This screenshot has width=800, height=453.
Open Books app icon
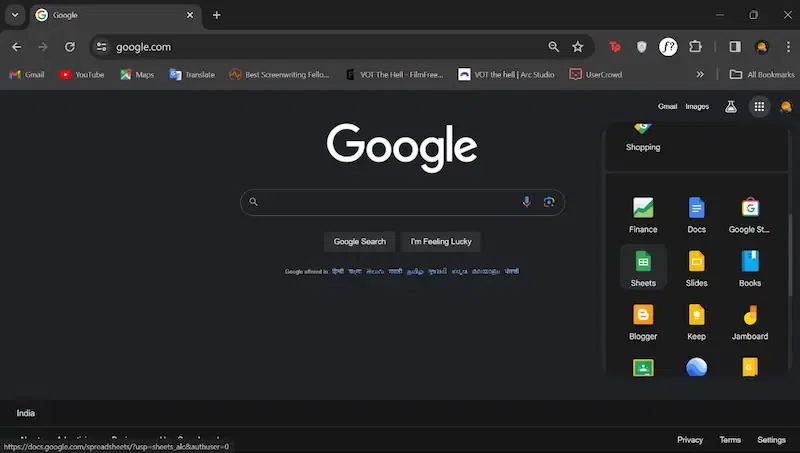750,268
